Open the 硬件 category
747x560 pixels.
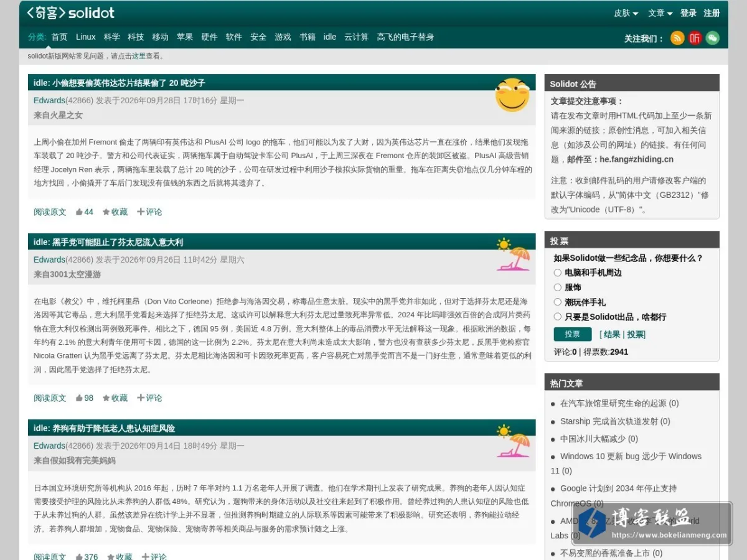point(209,37)
